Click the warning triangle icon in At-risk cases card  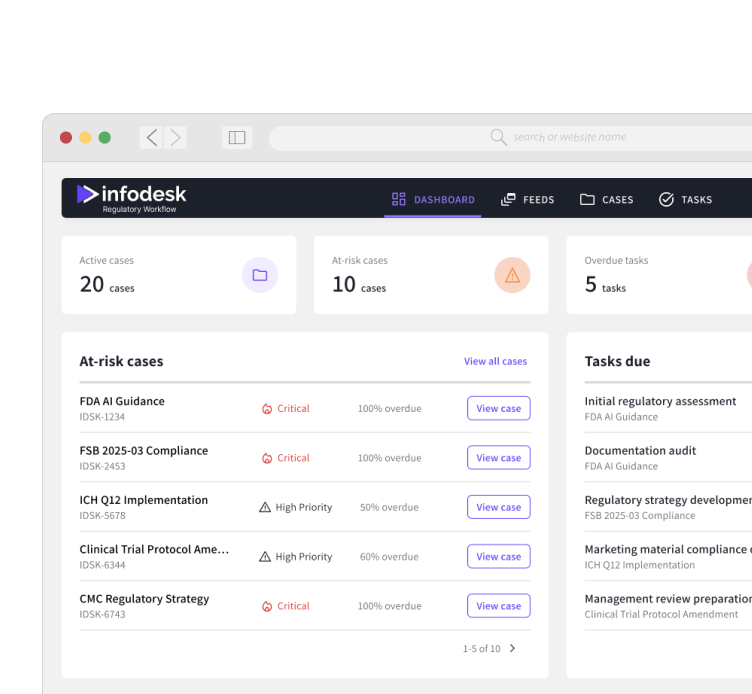pyautogui.click(x=512, y=275)
